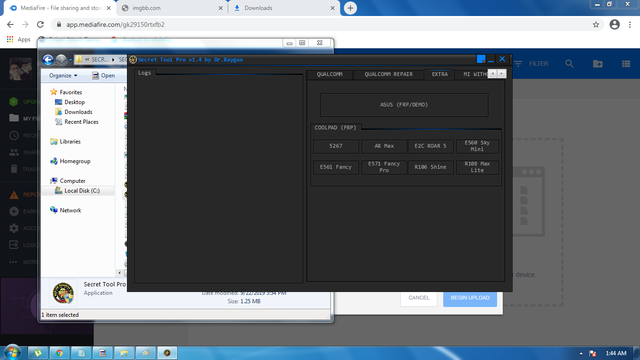The width and height of the screenshot is (640, 360).
Task: Click the MediaFire search icon
Action: (569, 64)
